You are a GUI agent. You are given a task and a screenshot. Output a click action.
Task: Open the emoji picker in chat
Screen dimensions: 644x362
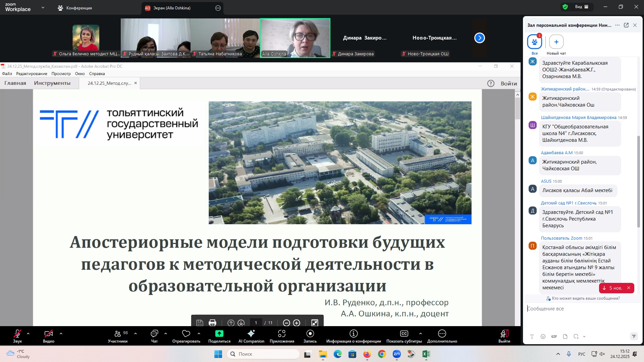click(543, 337)
